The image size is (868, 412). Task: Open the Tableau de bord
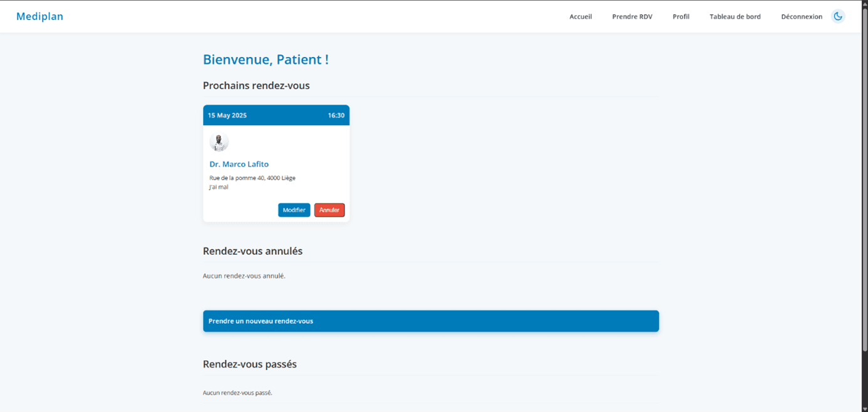(x=735, y=17)
